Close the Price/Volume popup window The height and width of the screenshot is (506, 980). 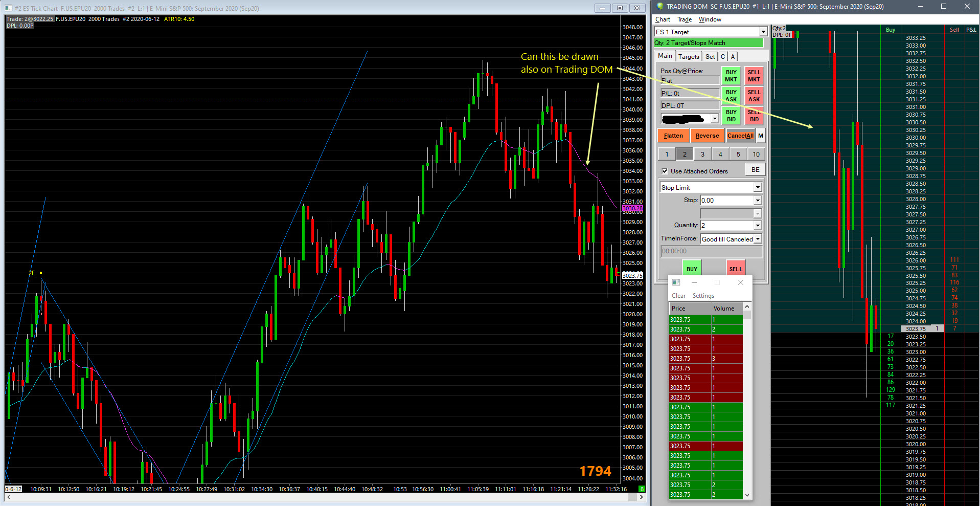pos(740,282)
